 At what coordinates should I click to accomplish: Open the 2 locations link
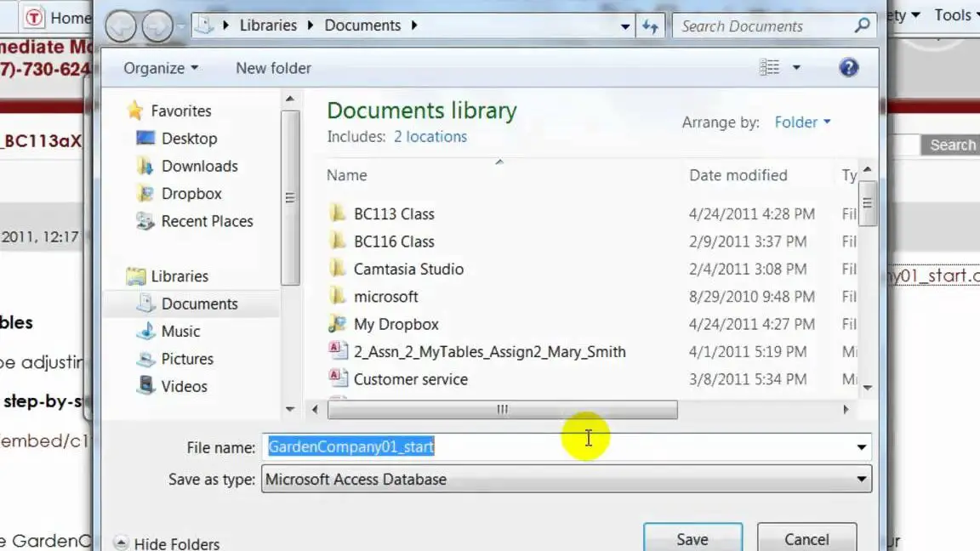[x=430, y=137]
